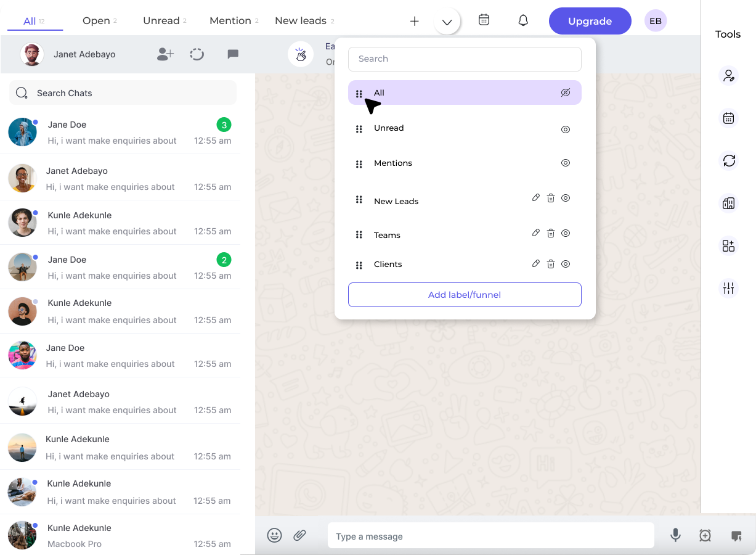The width and height of the screenshot is (756, 555).
Task: Click the plus icon in top bar
Action: [415, 21]
